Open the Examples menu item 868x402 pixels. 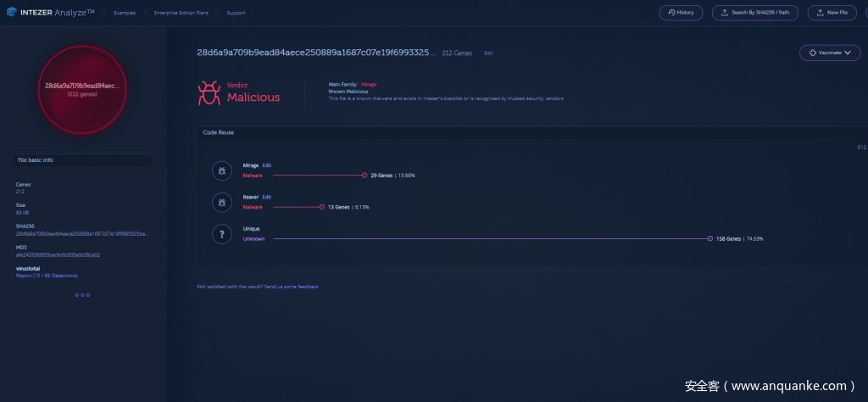pos(125,14)
